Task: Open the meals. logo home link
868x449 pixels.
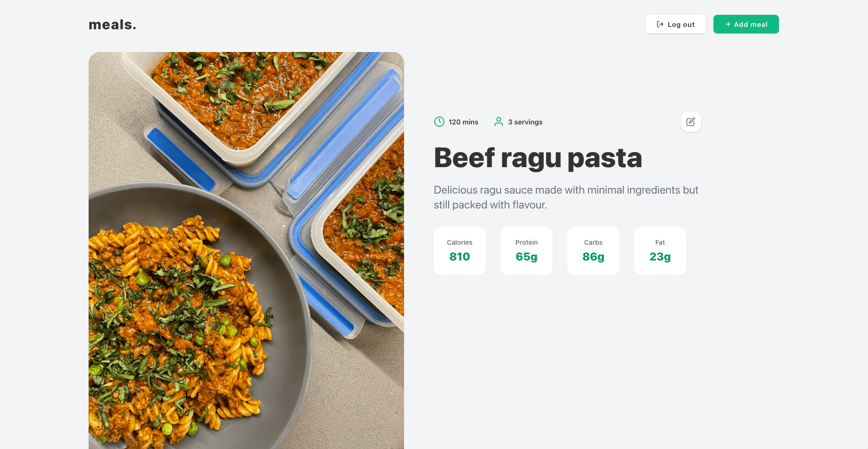Action: (112, 25)
